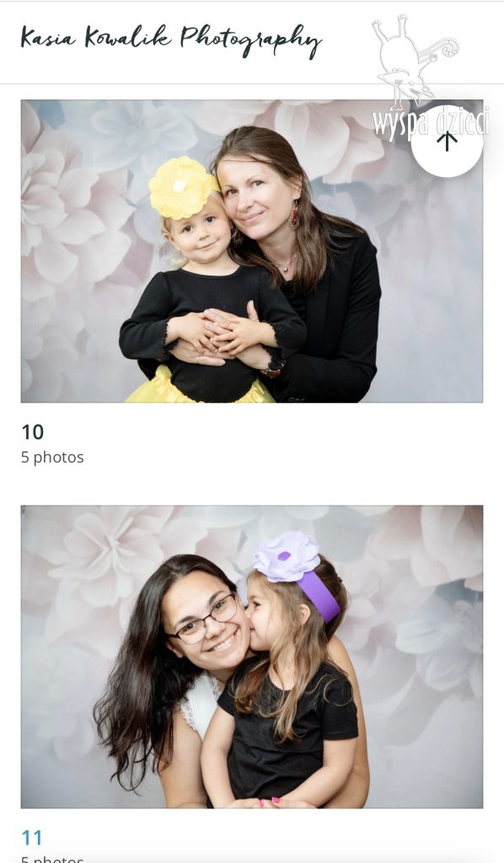Click '5 photos' label under album 10
The image size is (504, 863).
pyautogui.click(x=52, y=458)
